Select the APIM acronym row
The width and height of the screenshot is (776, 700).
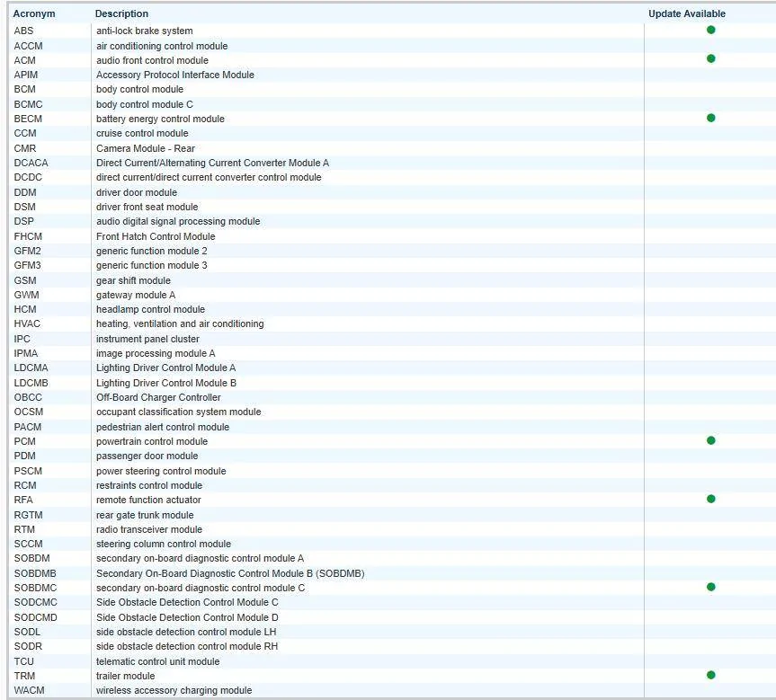(x=26, y=75)
